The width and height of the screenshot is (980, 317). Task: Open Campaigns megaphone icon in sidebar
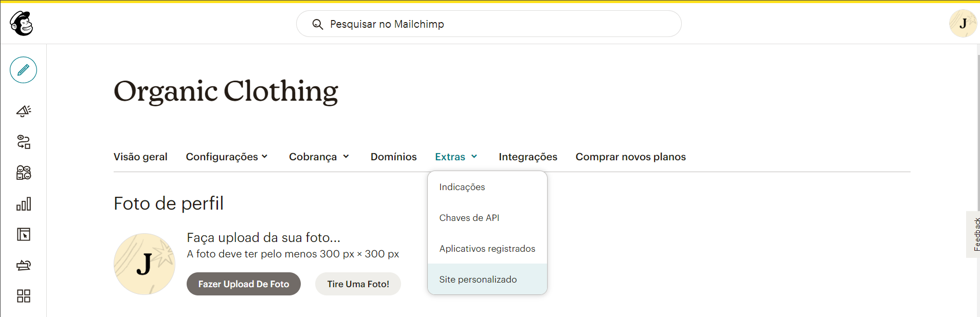(24, 111)
